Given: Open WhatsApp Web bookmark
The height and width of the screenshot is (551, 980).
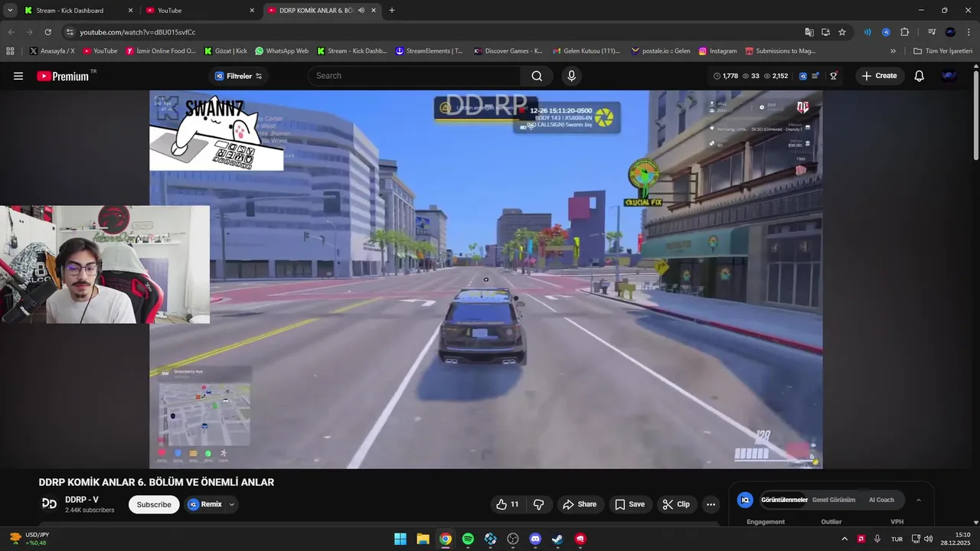Looking at the screenshot, I should point(281,51).
